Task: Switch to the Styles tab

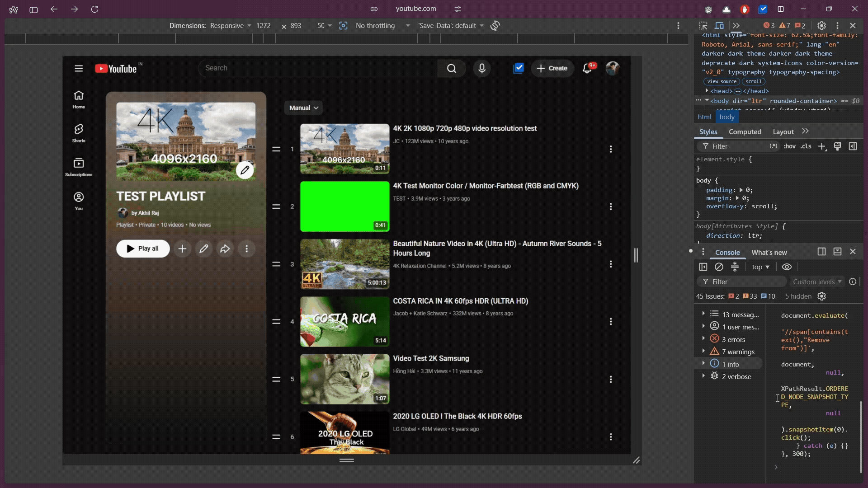Action: 708,131
